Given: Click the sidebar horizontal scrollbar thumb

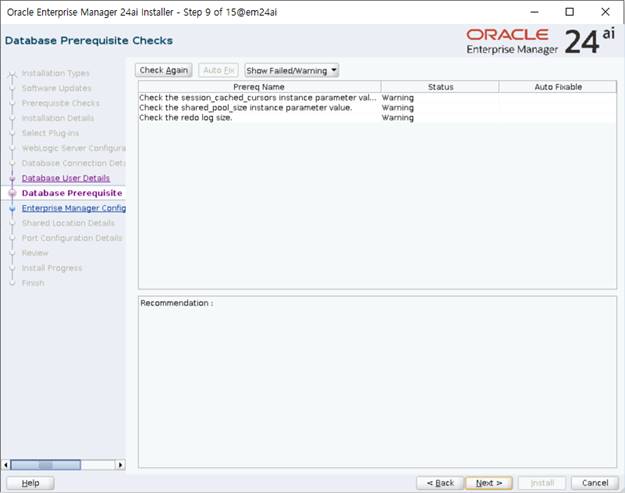Looking at the screenshot, I should click(45, 465).
